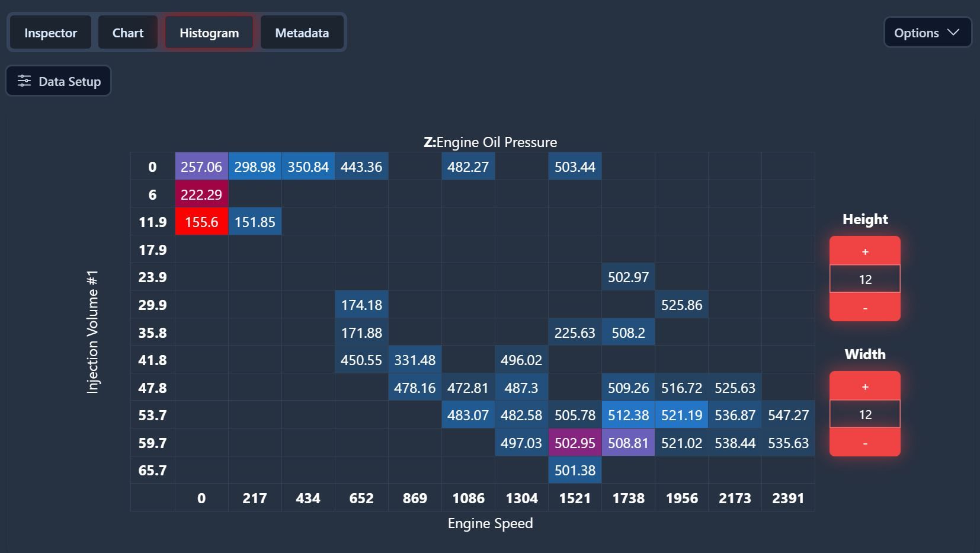The height and width of the screenshot is (553, 980).
Task: Click the Injection Volume row header 53.7
Action: (x=152, y=415)
